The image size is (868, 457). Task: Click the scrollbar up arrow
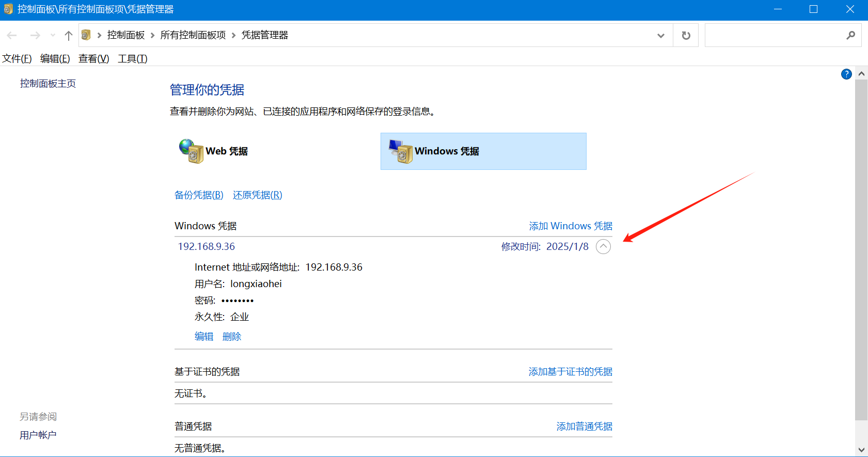coord(861,74)
